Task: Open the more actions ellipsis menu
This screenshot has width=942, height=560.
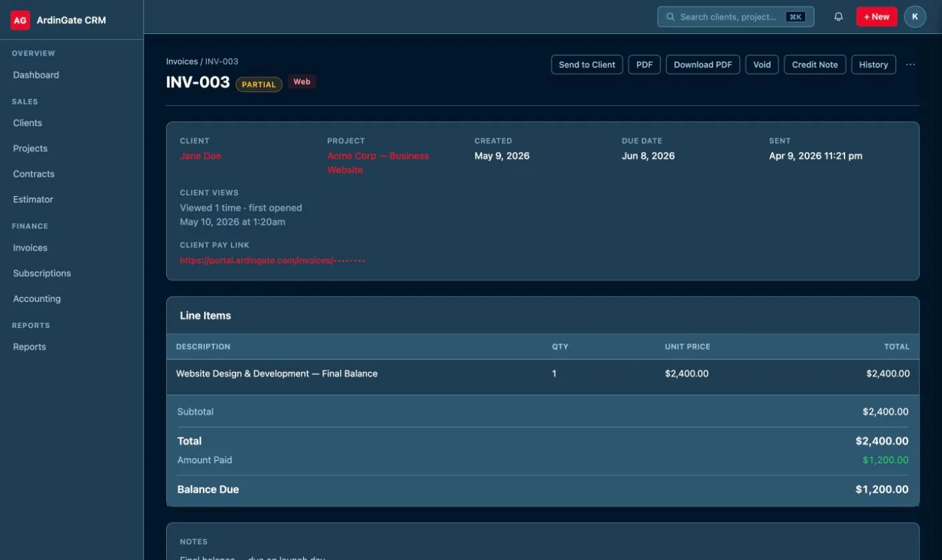Action: 911,65
